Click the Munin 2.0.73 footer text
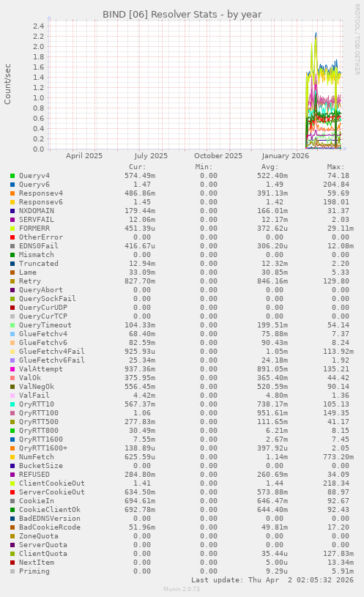 click(182, 589)
